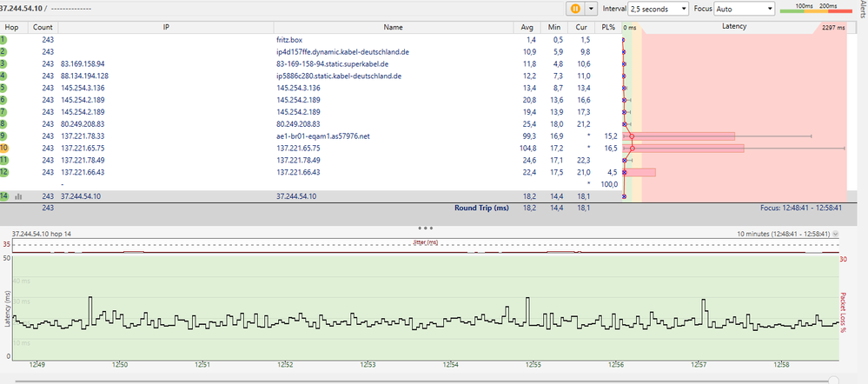Select the hop 9 green circle icon

click(4, 136)
